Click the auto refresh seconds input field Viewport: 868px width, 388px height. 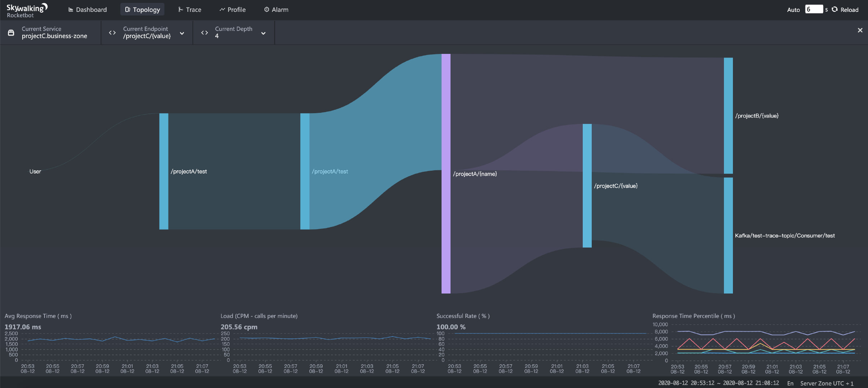tap(813, 9)
